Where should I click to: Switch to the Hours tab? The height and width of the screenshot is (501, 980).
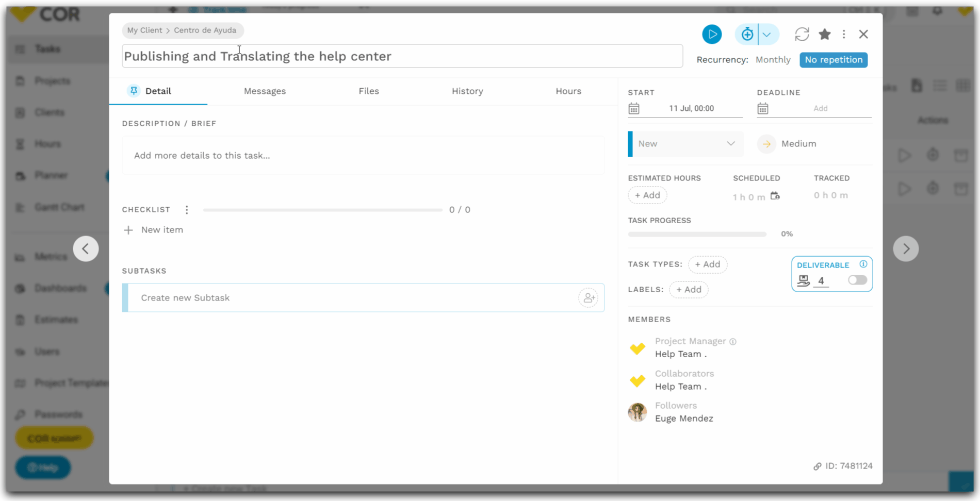(568, 91)
